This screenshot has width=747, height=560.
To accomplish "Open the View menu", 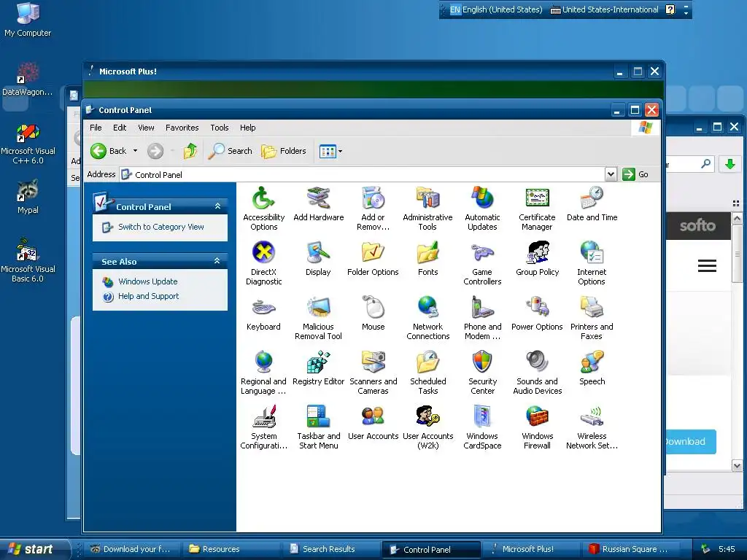I will pyautogui.click(x=146, y=128).
